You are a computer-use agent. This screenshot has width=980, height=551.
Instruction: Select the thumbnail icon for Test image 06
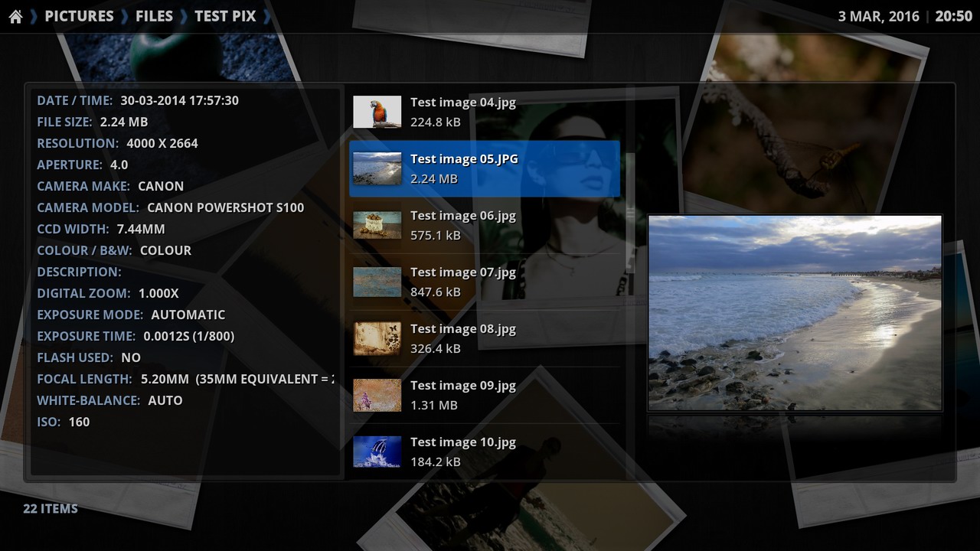click(x=377, y=225)
